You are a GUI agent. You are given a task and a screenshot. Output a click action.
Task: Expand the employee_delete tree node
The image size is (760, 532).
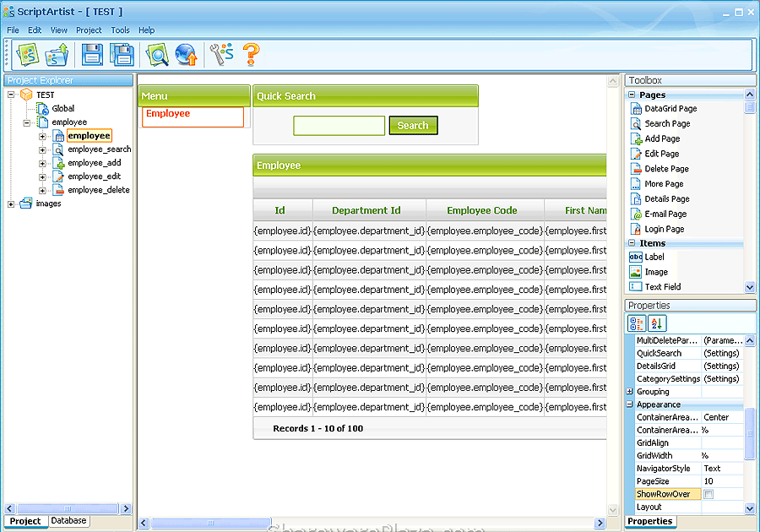43,190
